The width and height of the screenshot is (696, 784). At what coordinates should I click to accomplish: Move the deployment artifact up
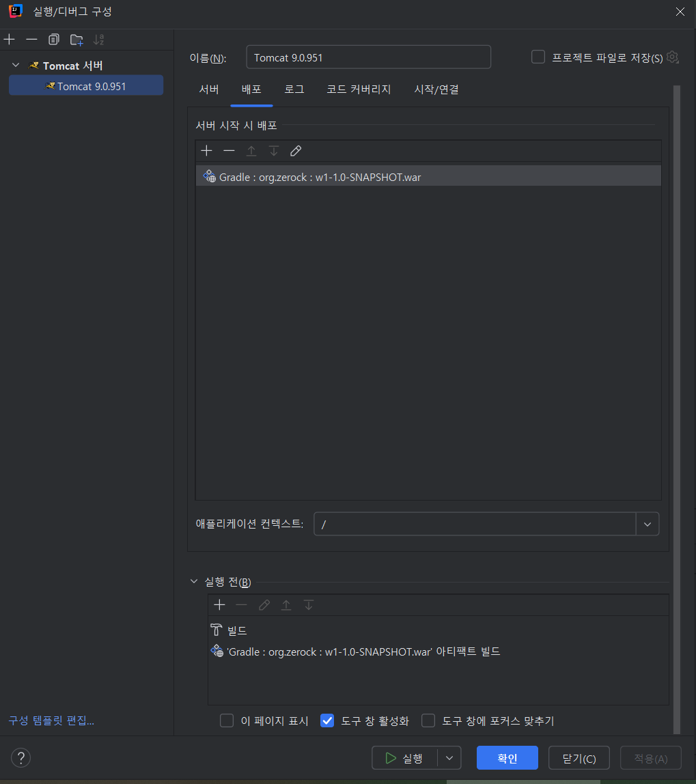251,150
